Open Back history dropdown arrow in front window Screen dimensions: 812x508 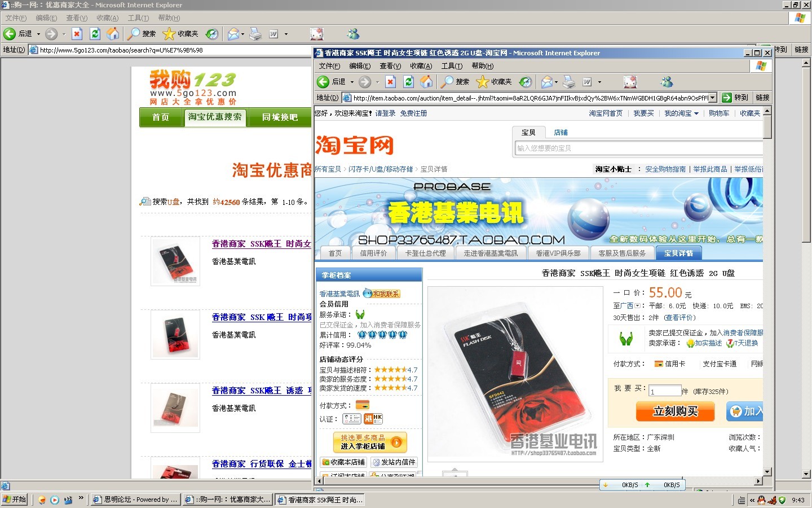tap(352, 82)
